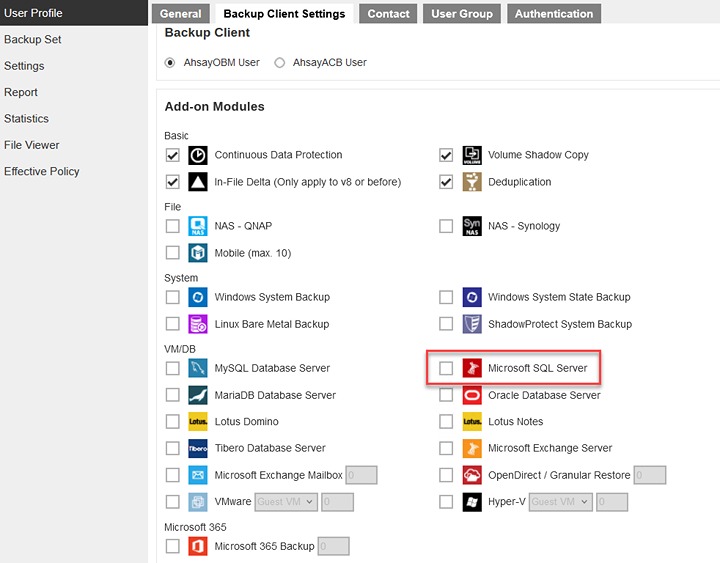The width and height of the screenshot is (720, 563).
Task: Open the VMware Guest VM dropdown
Action: tap(285, 502)
